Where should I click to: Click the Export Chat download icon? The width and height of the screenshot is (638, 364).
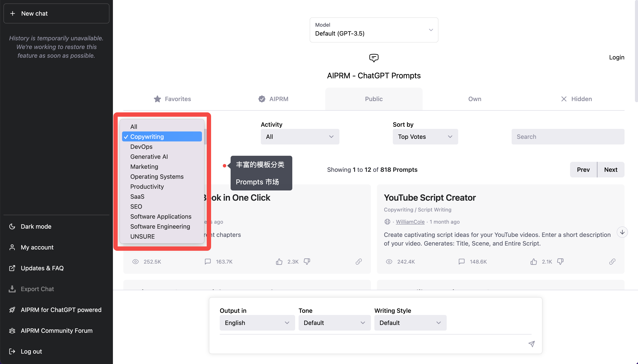pos(12,289)
